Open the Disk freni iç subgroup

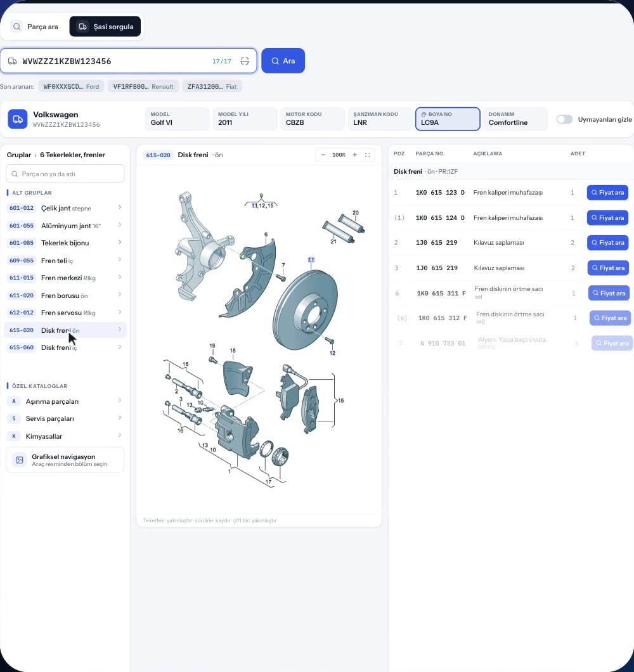[x=65, y=347]
